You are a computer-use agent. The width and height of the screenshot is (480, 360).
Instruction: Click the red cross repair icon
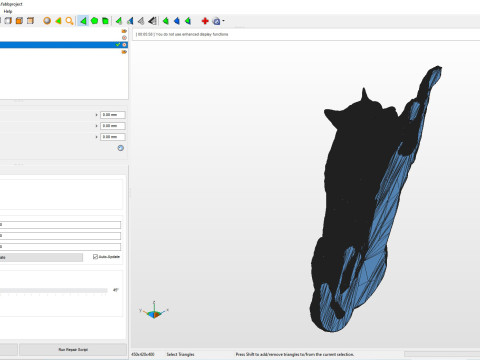pyautogui.click(x=205, y=21)
